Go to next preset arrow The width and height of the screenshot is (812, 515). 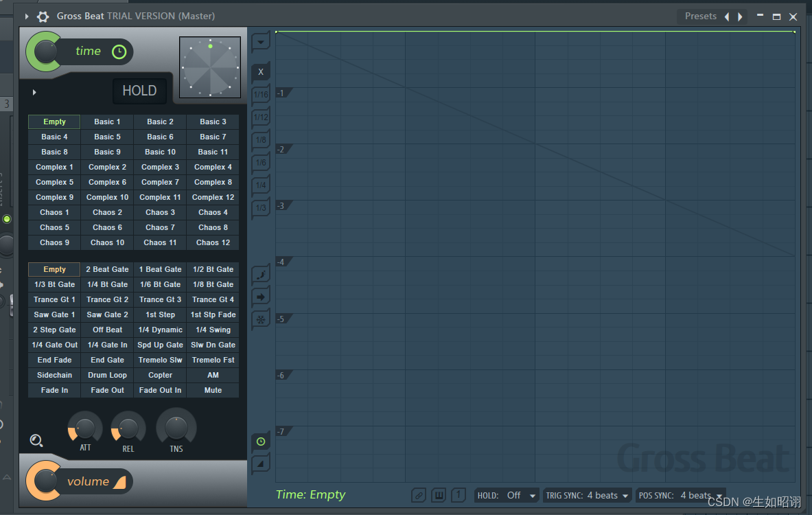point(740,16)
